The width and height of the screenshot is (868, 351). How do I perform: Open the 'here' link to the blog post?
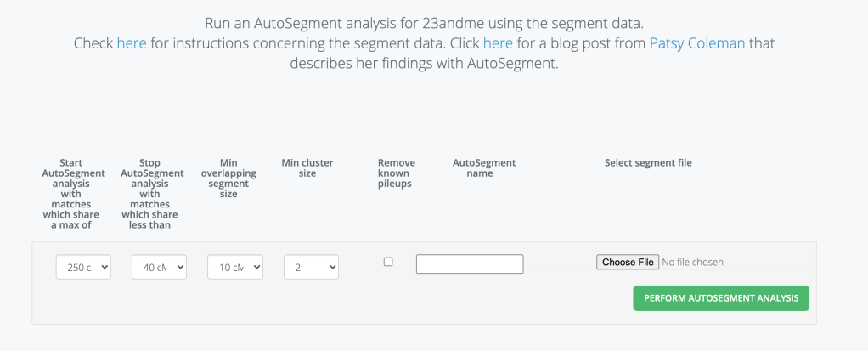(x=498, y=42)
